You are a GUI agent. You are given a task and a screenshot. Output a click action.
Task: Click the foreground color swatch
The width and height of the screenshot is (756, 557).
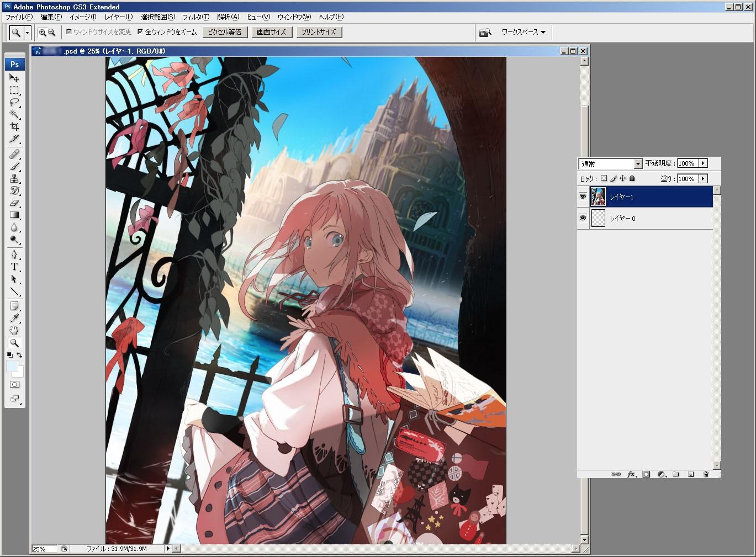click(x=12, y=367)
